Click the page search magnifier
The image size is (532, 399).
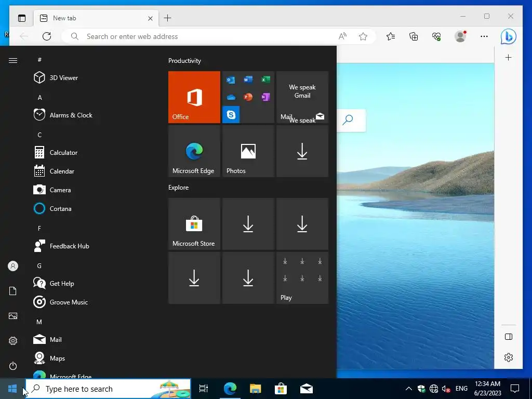[x=348, y=120]
